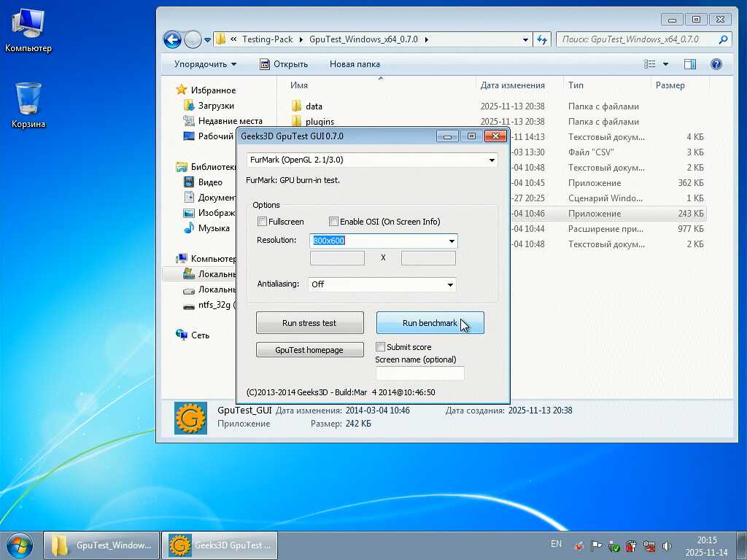Viewport: 747px width, 560px height.
Task: Select Загрузки in the navigation pane
Action: coord(216,106)
